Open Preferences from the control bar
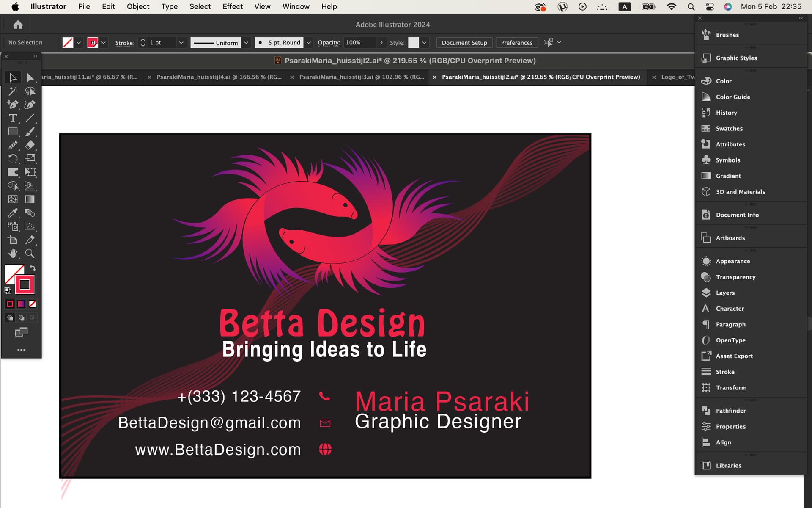 516,43
